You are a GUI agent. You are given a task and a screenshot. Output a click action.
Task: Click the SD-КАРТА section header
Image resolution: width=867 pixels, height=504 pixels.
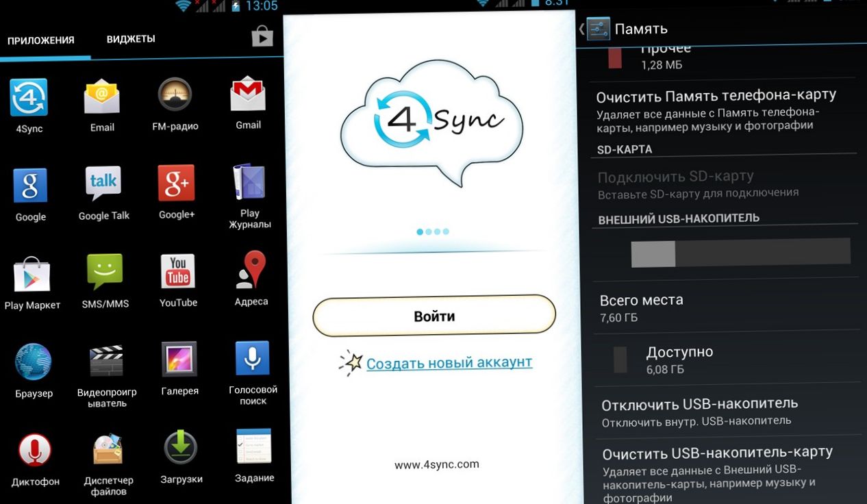tap(625, 149)
